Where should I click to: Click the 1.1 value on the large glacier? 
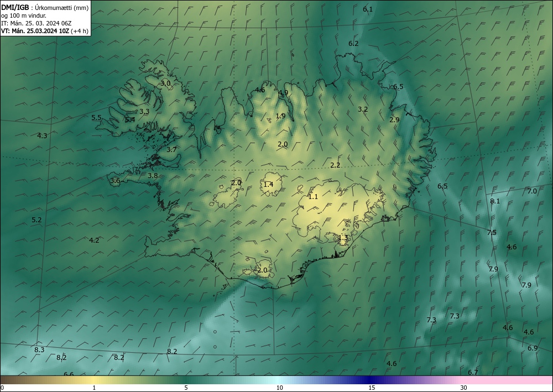click(x=313, y=197)
